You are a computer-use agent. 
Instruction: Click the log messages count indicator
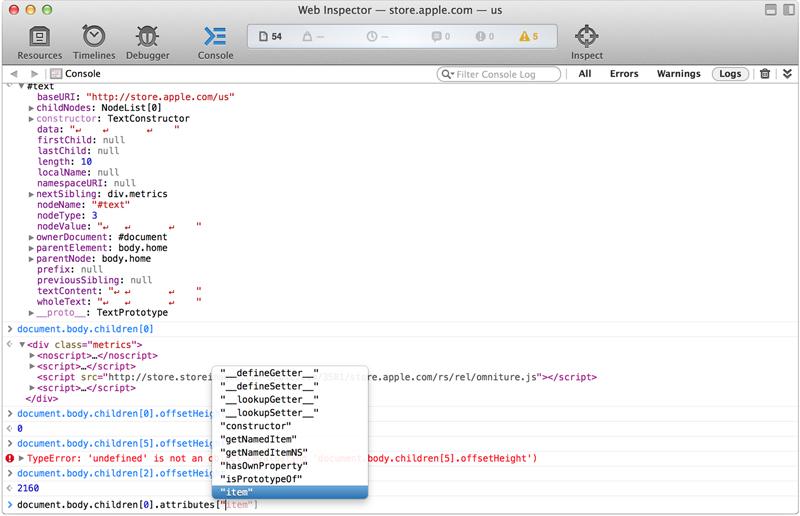point(441,36)
